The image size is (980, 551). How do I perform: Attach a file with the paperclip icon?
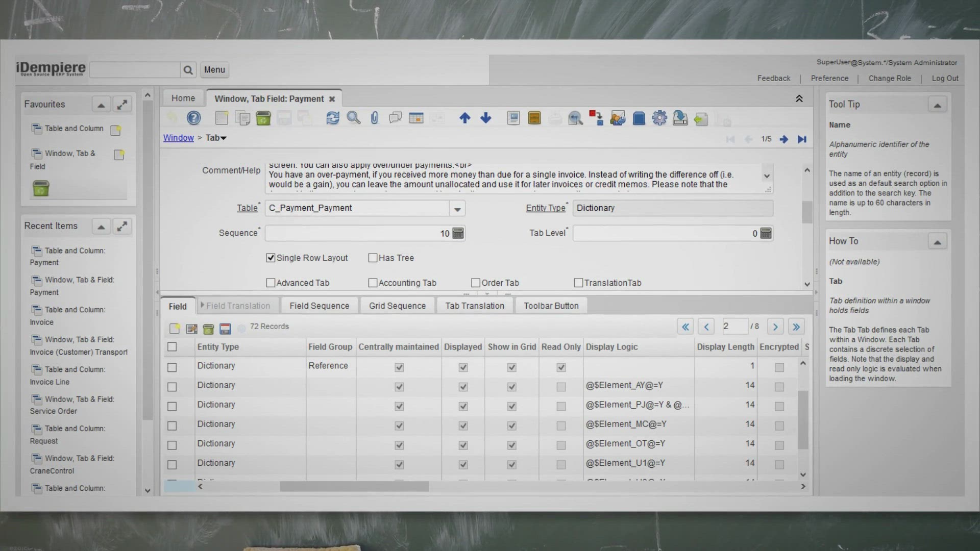click(x=375, y=118)
